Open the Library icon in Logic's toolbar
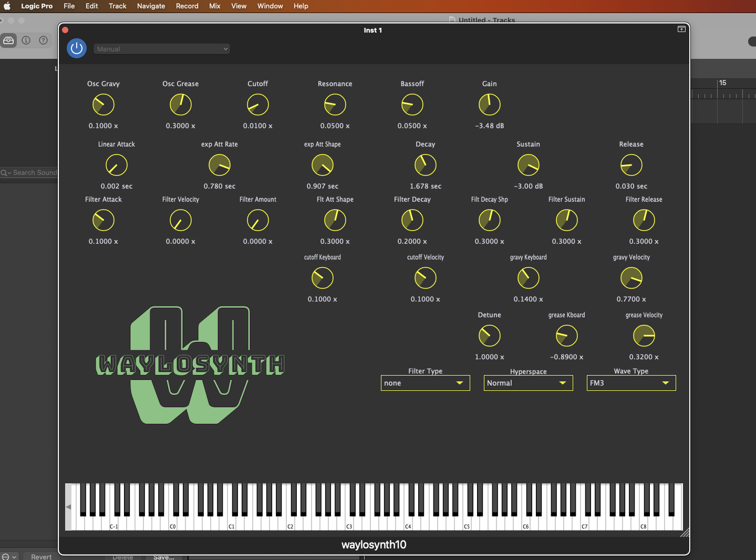756x560 pixels. tap(8, 40)
